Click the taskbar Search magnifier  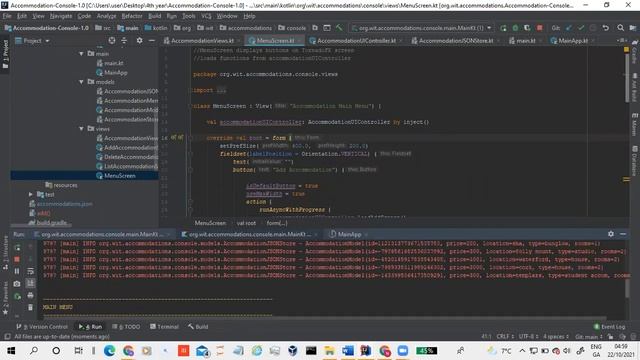coord(34,351)
